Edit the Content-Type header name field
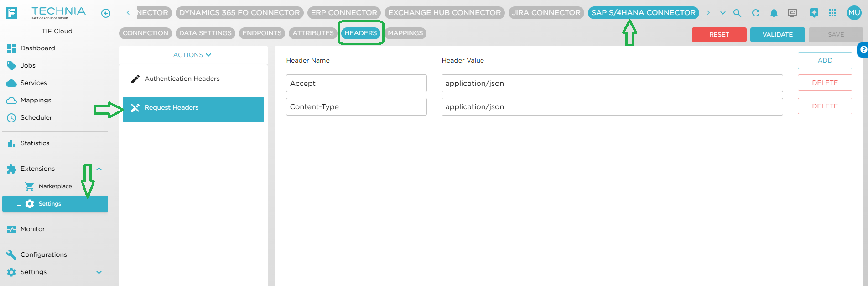This screenshot has width=868, height=286. [x=356, y=106]
